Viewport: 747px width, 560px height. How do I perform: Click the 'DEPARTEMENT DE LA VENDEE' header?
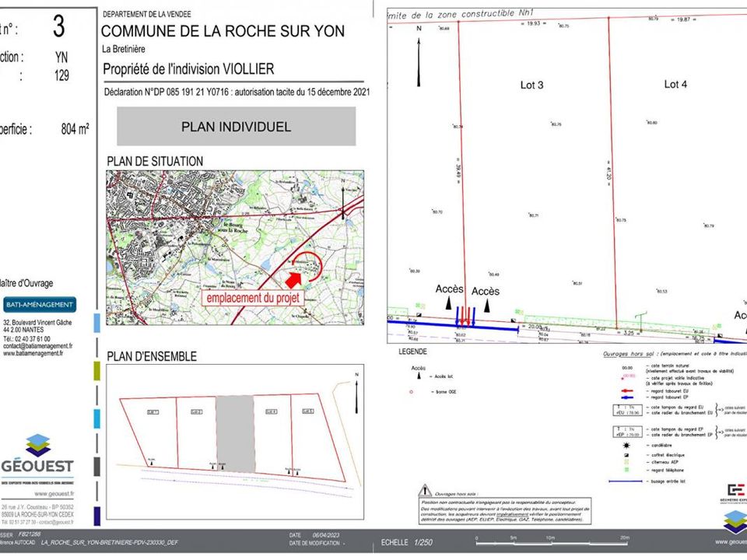tap(147, 14)
